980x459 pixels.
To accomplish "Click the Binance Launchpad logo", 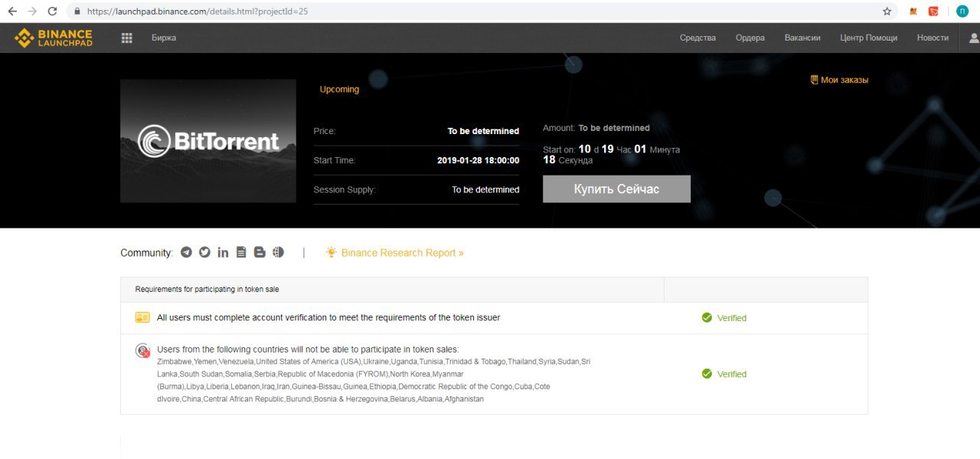I will (54, 38).
